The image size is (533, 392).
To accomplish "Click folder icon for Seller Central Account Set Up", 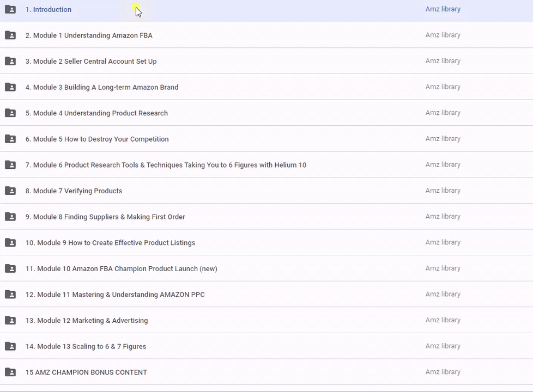I will coord(10,61).
